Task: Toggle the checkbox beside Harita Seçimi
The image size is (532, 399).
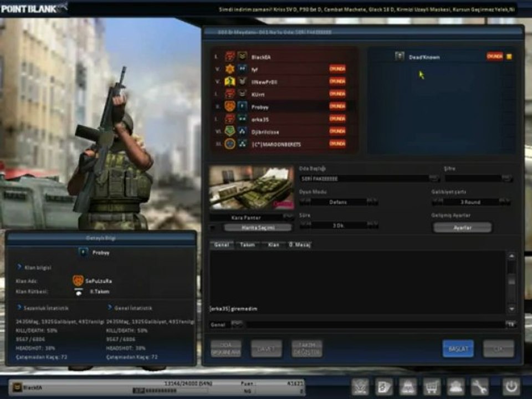Action: (x=213, y=228)
